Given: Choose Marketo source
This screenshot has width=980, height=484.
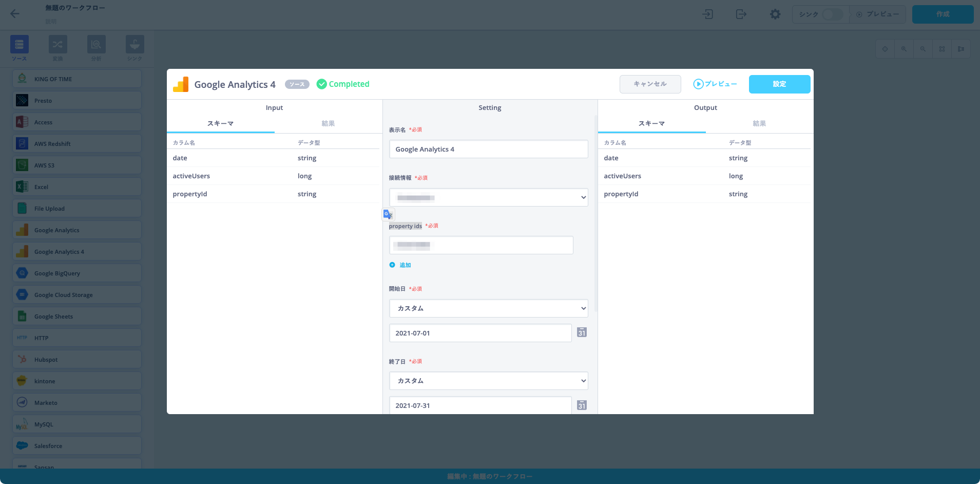Looking at the screenshot, I should pos(77,402).
